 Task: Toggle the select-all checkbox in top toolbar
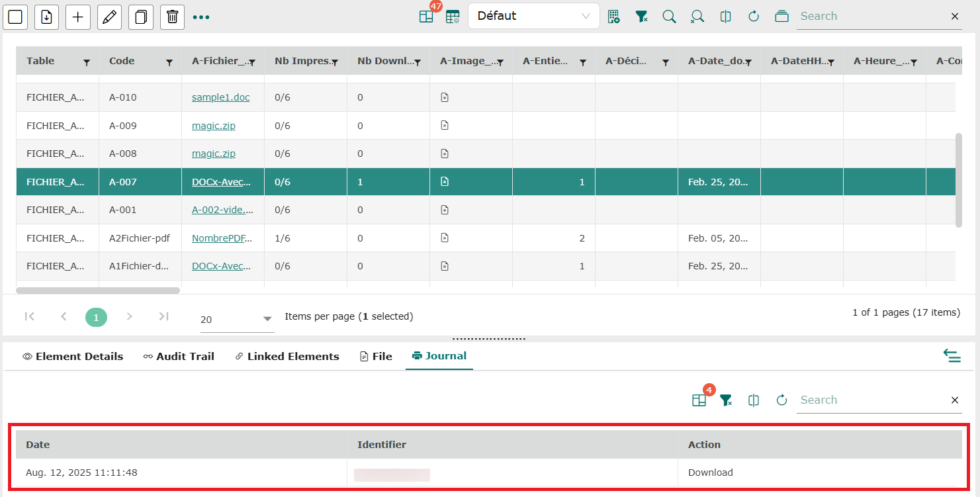point(15,17)
